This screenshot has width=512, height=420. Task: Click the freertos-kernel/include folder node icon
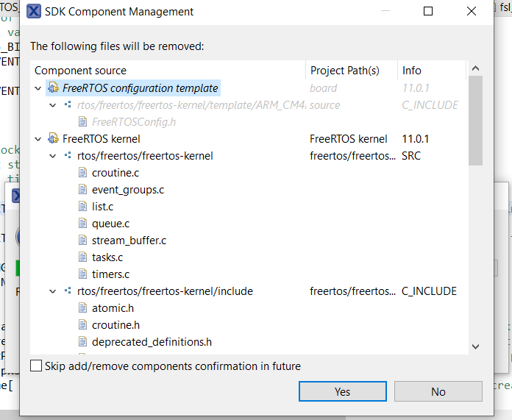pyautogui.click(x=68, y=291)
